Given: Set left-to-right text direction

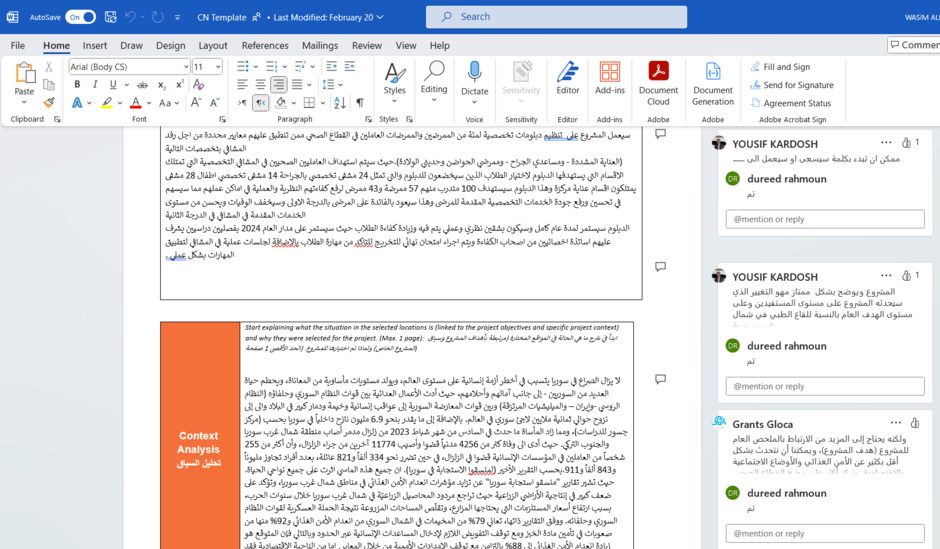Looking at the screenshot, I should [x=242, y=102].
